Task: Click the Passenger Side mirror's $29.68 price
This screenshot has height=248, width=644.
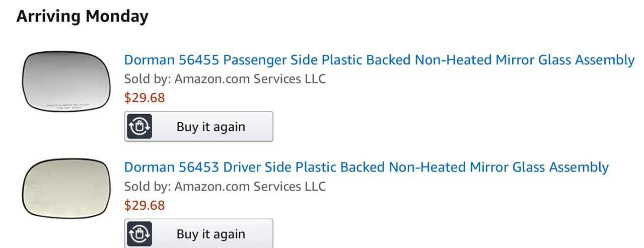Action: click(145, 98)
